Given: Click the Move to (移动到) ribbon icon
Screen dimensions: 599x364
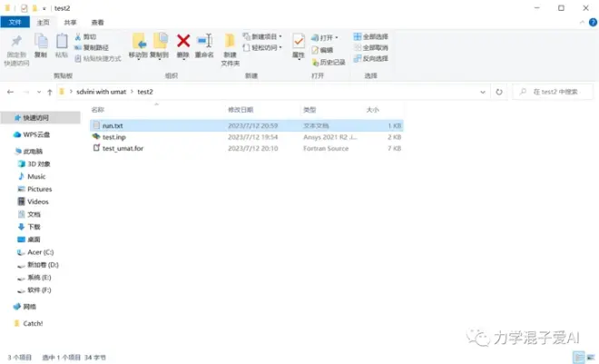Looking at the screenshot, I should (138, 42).
